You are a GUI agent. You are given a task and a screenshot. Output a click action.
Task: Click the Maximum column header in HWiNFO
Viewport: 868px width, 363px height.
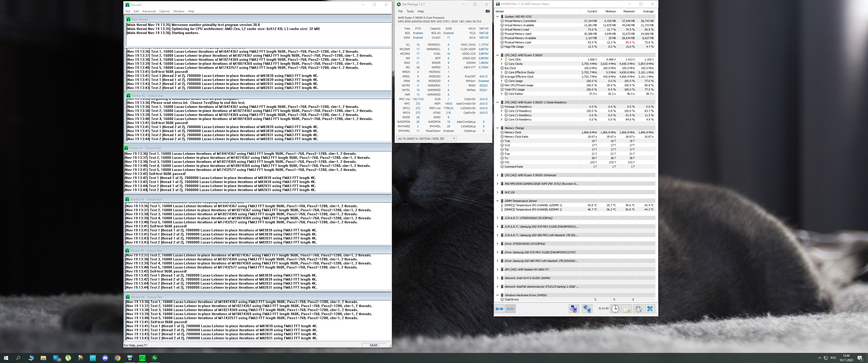629,11
